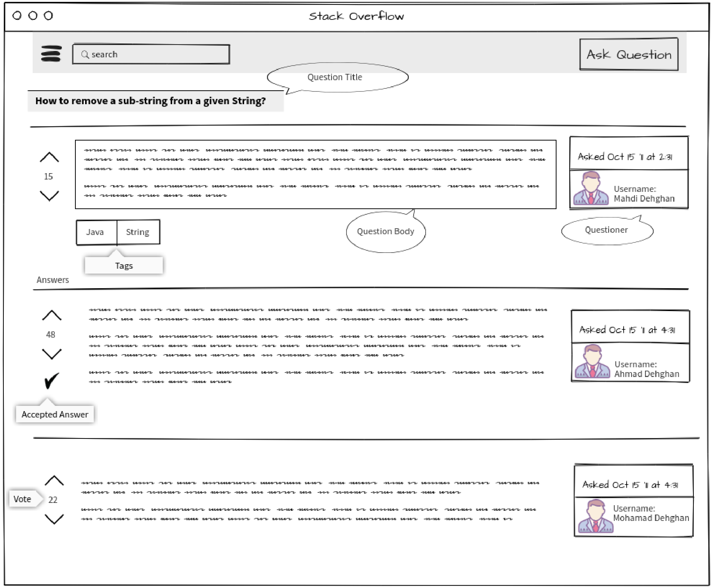This screenshot has width=714, height=588.
Task: Downvote the question with 15 votes
Action: click(49, 196)
